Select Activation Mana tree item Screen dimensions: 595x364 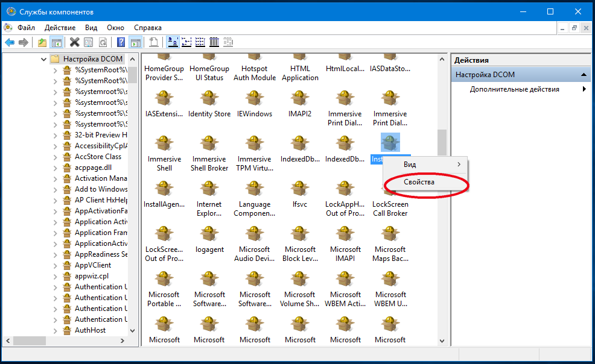click(101, 178)
